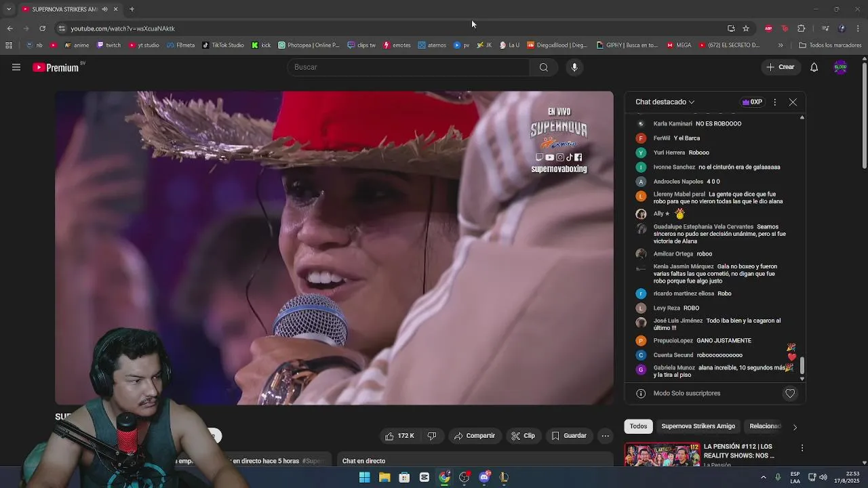868x488 pixels.
Task: Select the Relacionado filter chip
Action: click(x=765, y=426)
